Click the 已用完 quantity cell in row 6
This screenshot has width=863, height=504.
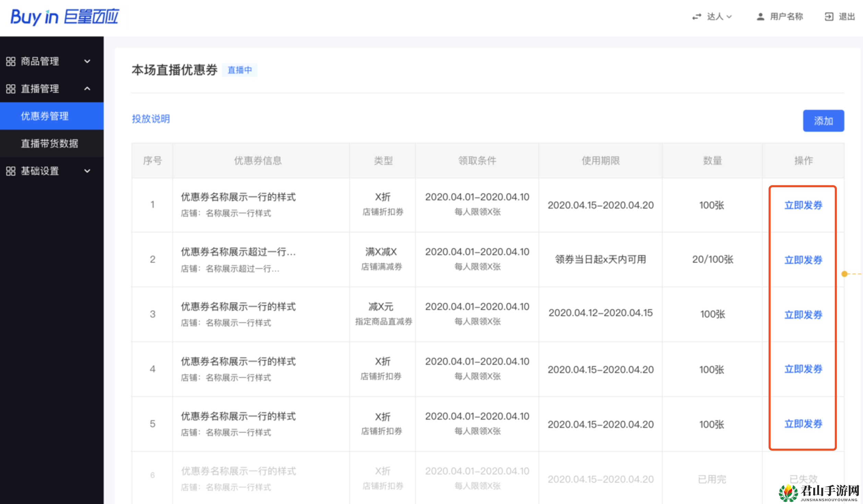tap(712, 479)
